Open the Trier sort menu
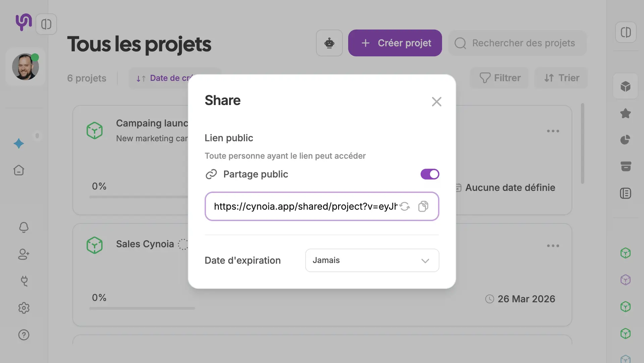The image size is (644, 363). point(561,78)
